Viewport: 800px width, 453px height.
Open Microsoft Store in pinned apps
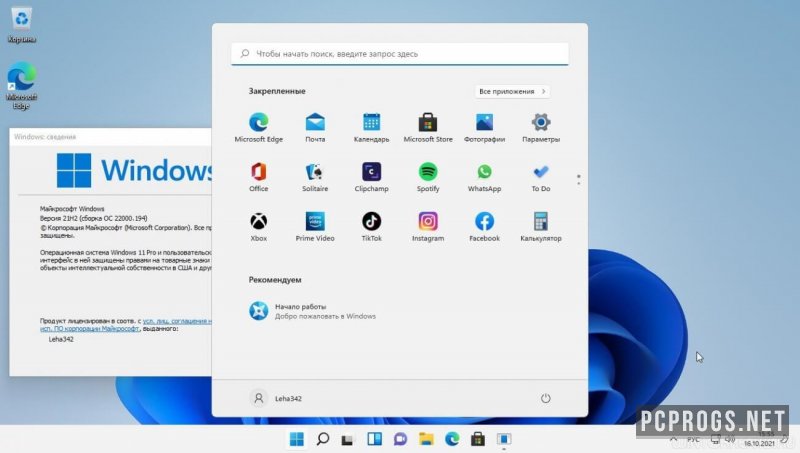pos(428,128)
